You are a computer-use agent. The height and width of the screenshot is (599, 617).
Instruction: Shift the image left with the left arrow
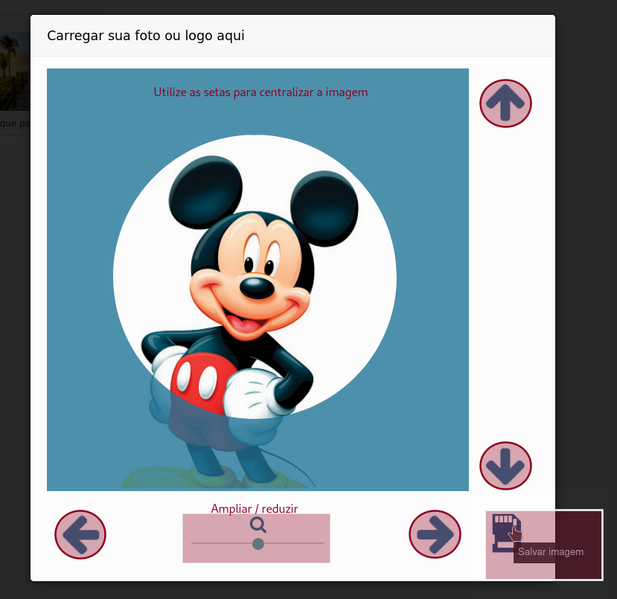80,534
